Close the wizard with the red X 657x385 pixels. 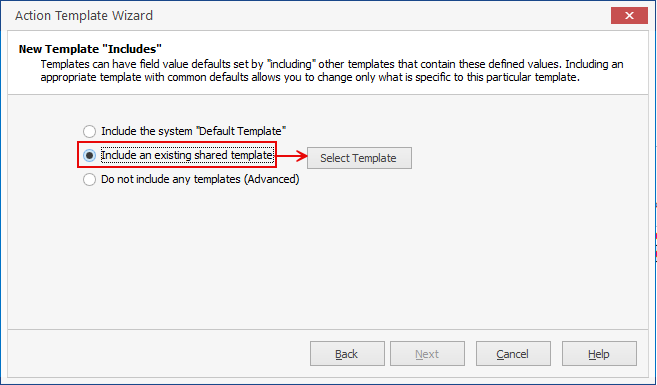pyautogui.click(x=629, y=16)
